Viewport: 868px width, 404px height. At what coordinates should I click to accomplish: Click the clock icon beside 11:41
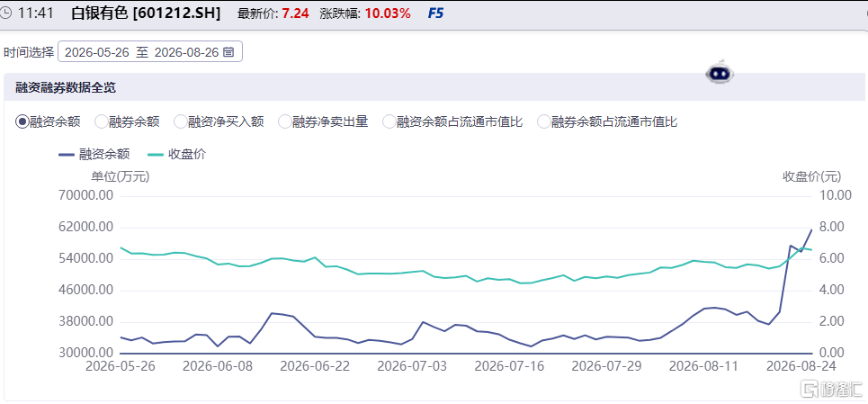5,13
